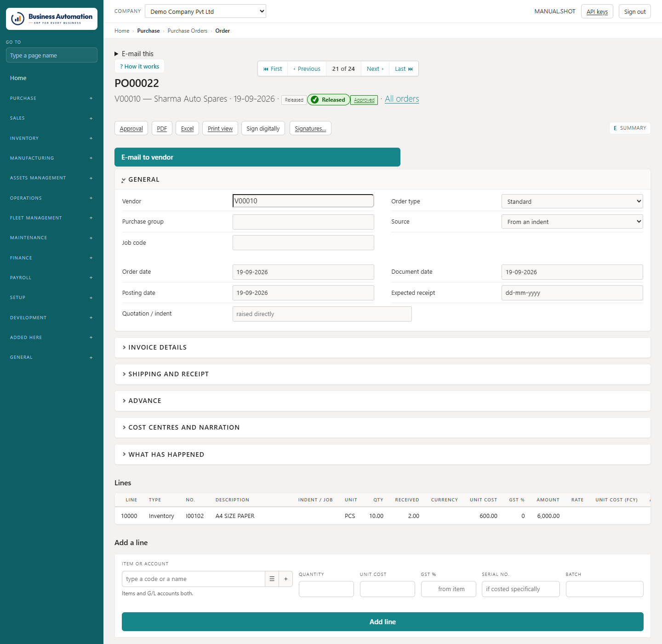Open the Purchase sidebar menu
The image size is (662, 644).
51,98
